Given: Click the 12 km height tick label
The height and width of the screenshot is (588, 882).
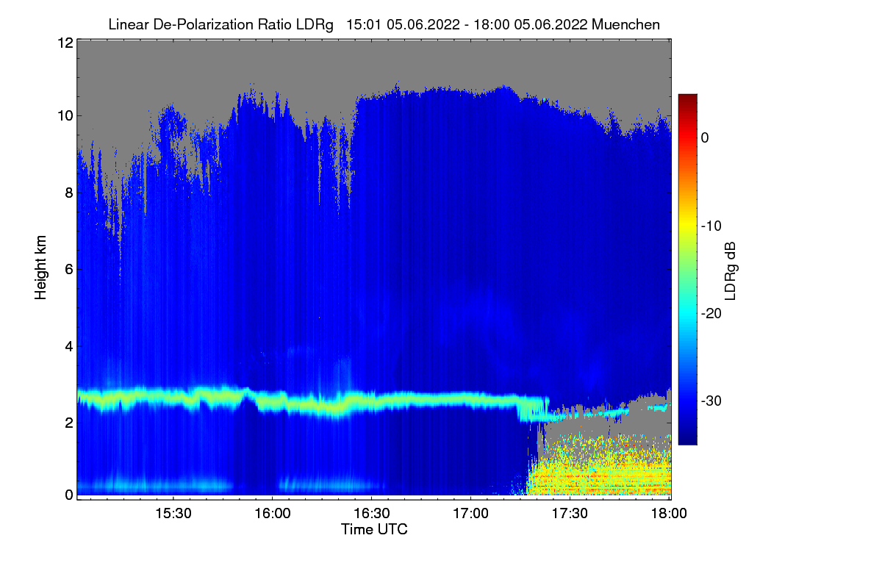Looking at the screenshot, I should click(x=64, y=43).
